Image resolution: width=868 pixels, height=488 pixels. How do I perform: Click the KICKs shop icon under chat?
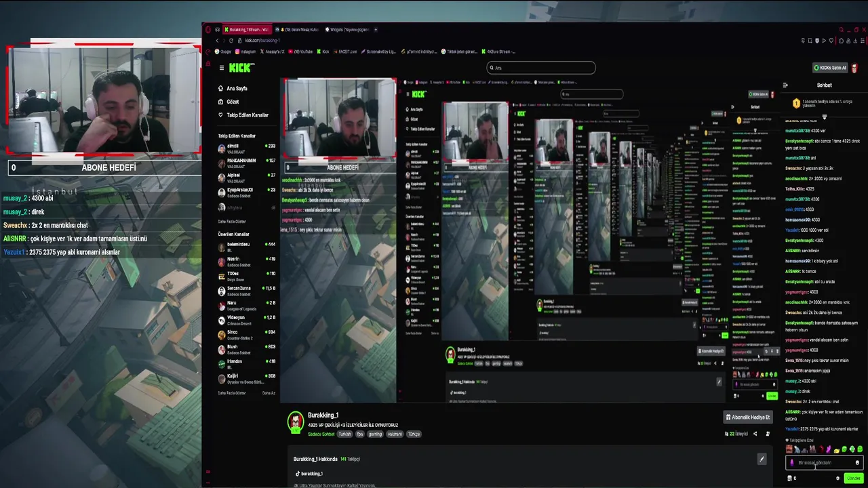[791, 478]
